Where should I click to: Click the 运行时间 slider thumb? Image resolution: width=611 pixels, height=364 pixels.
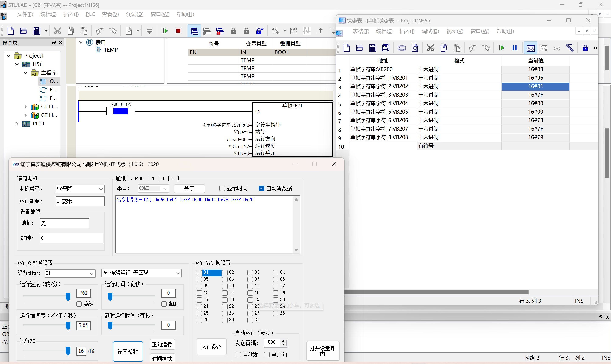tap(110, 297)
